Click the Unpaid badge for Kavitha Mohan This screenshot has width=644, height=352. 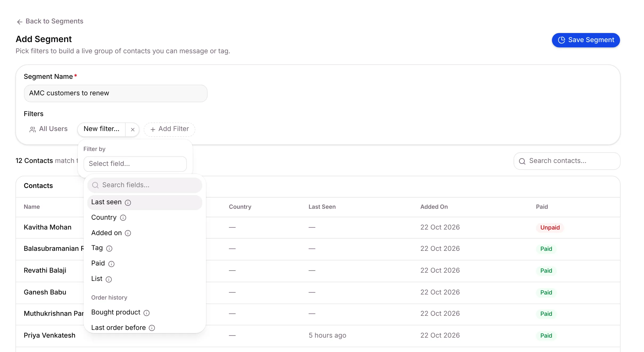click(550, 228)
